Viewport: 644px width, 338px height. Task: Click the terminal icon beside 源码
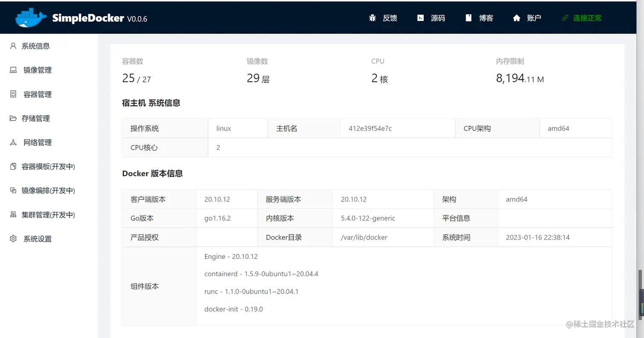point(420,18)
